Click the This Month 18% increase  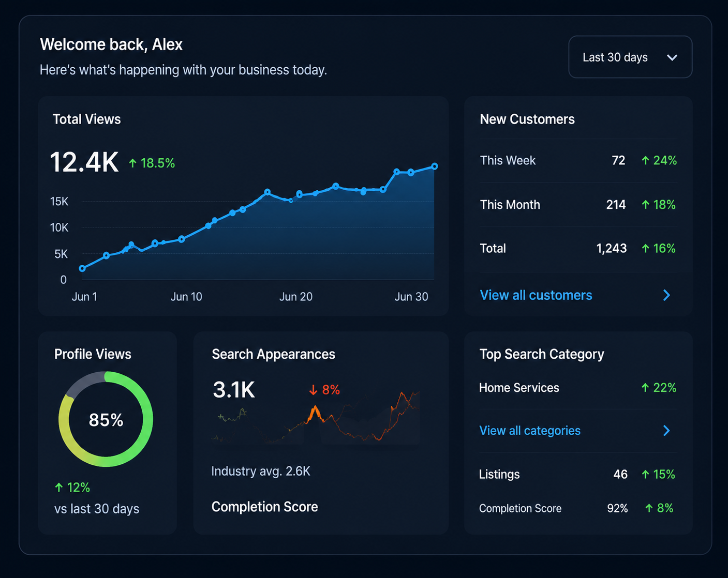[659, 205]
